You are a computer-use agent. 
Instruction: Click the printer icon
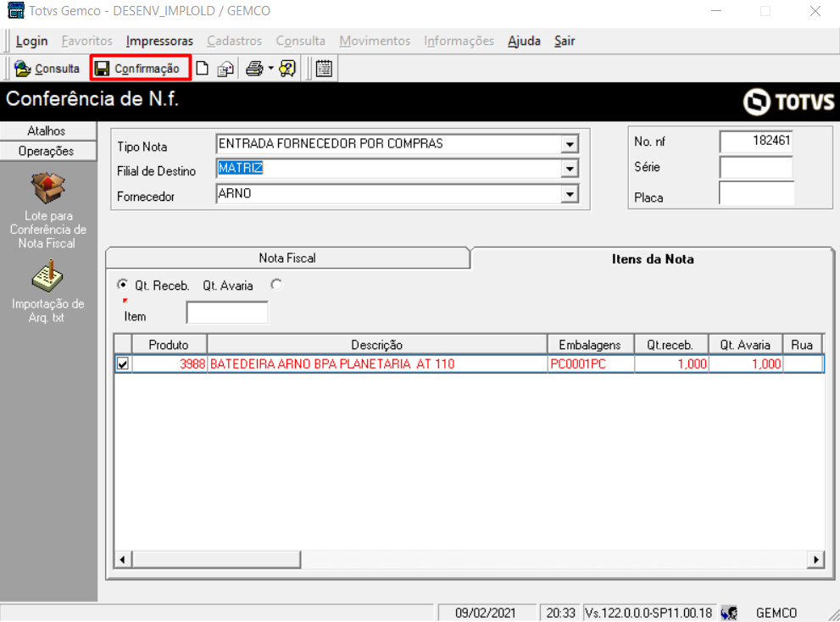click(x=254, y=69)
